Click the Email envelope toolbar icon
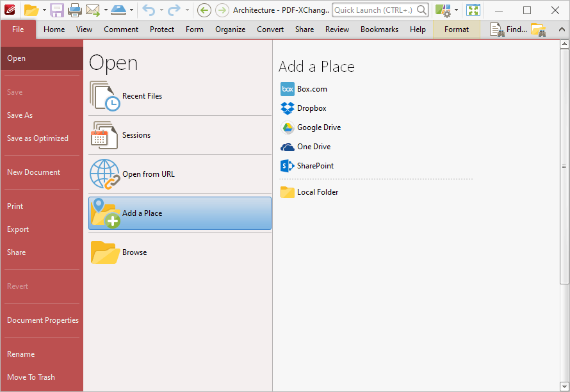 (x=93, y=10)
